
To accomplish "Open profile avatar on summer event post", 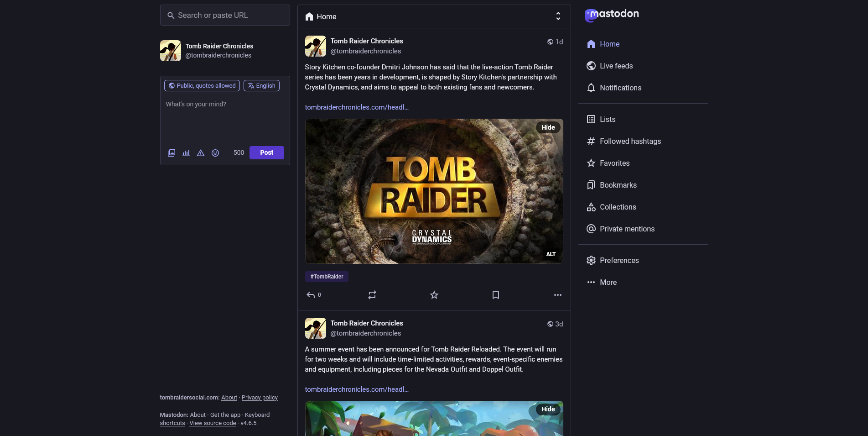I will (x=316, y=328).
